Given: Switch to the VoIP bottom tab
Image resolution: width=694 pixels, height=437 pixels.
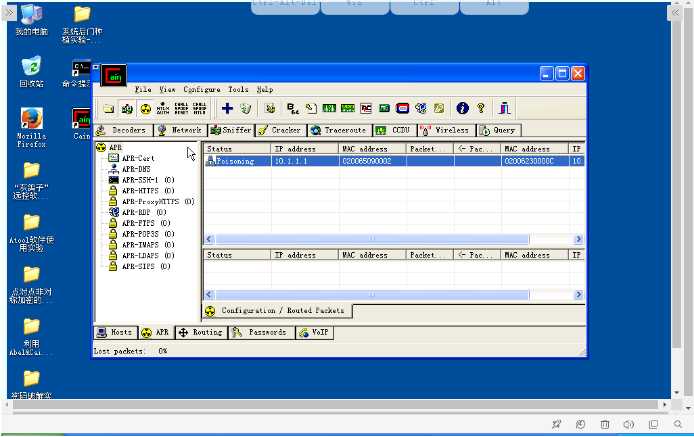Looking at the screenshot, I should coord(314,333).
